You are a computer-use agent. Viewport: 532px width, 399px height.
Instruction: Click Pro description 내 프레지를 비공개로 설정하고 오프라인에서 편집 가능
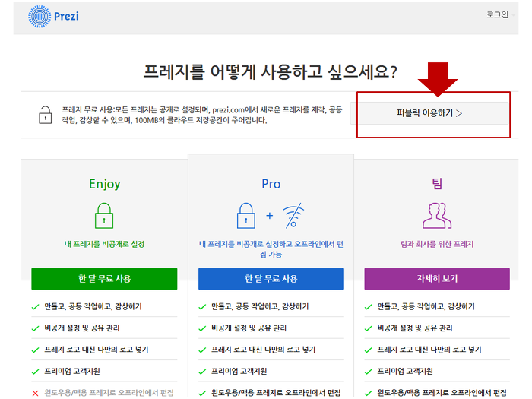(271, 249)
